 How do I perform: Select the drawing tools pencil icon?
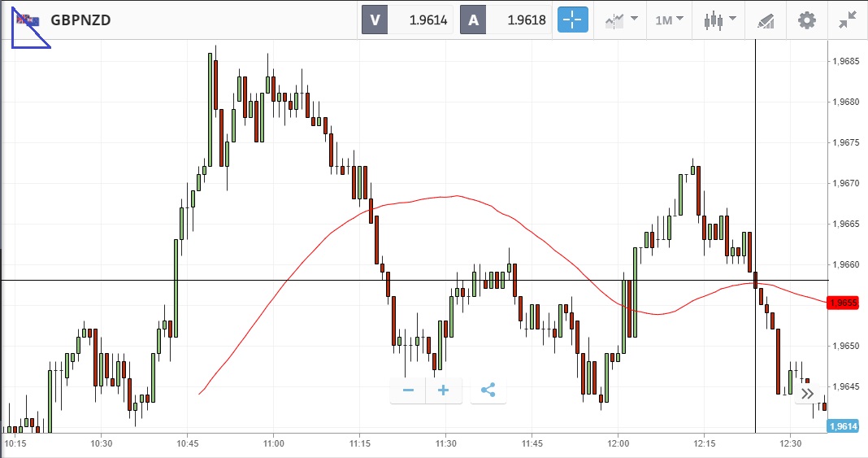766,20
